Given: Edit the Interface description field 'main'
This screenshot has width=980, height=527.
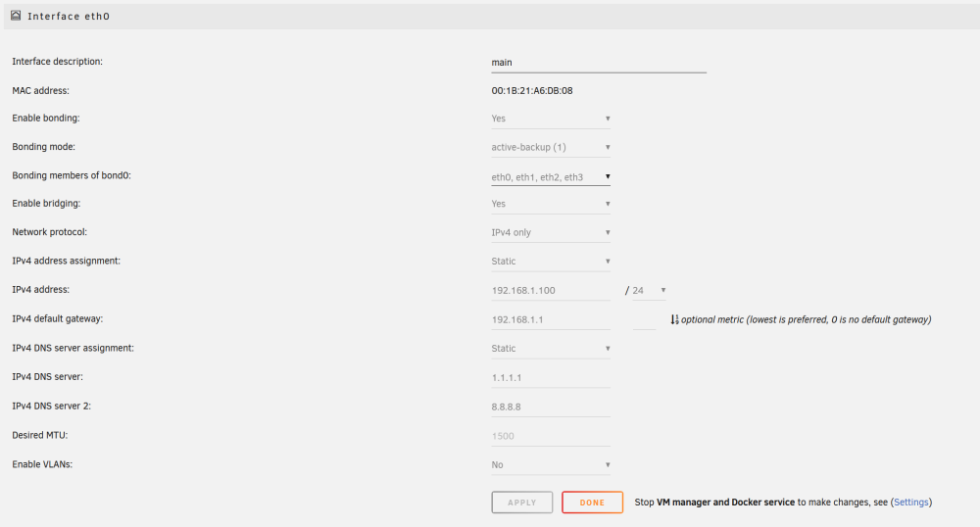Looking at the screenshot, I should pyautogui.click(x=599, y=63).
